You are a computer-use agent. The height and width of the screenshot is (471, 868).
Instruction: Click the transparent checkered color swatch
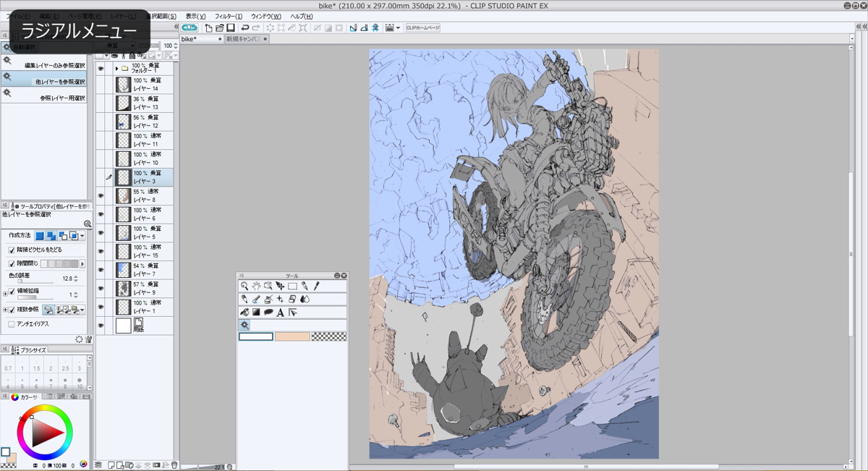coord(328,336)
